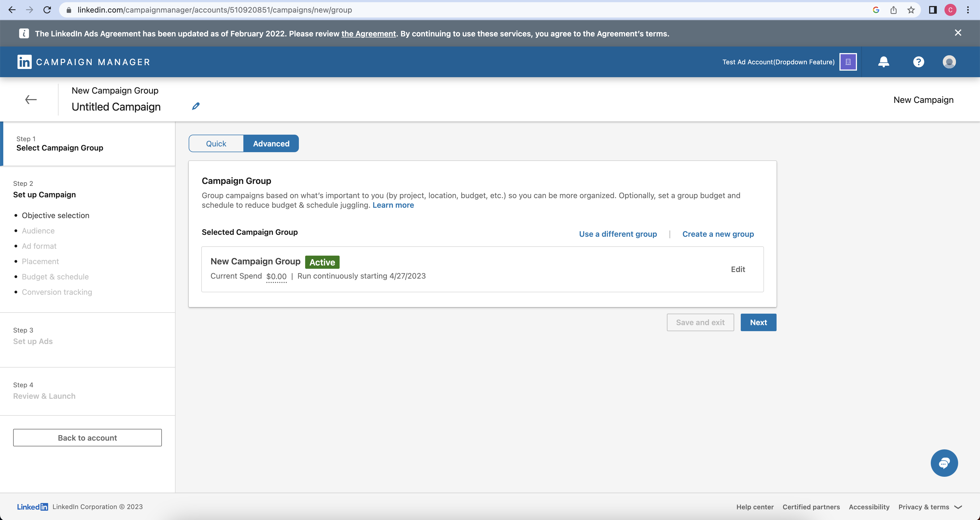Click the Create a new group link
Viewport: 980px width, 520px height.
718,234
